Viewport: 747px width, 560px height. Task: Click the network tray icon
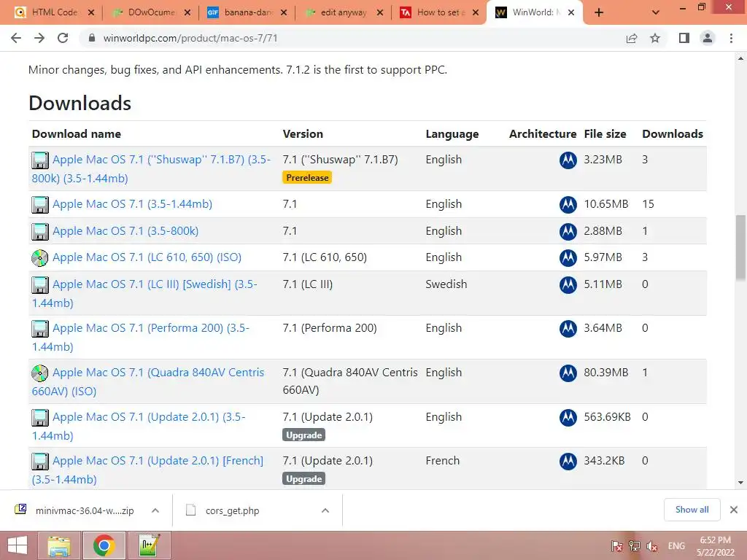pyautogui.click(x=634, y=546)
